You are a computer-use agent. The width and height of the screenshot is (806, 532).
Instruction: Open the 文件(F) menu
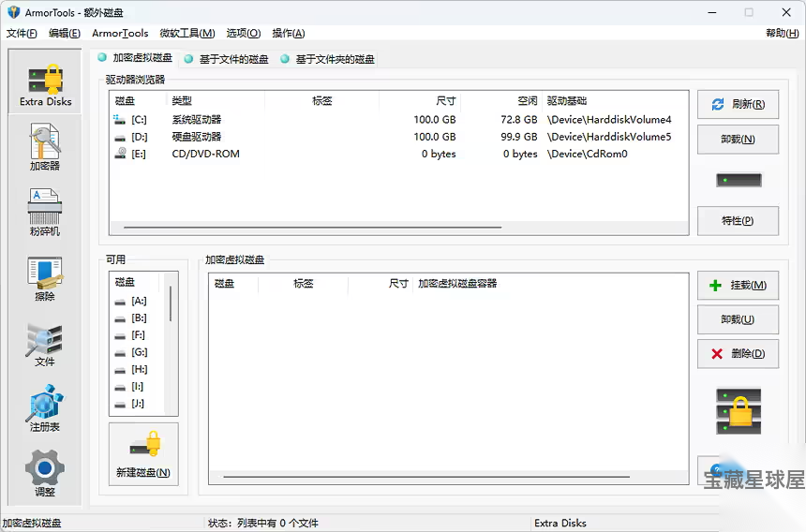22,33
